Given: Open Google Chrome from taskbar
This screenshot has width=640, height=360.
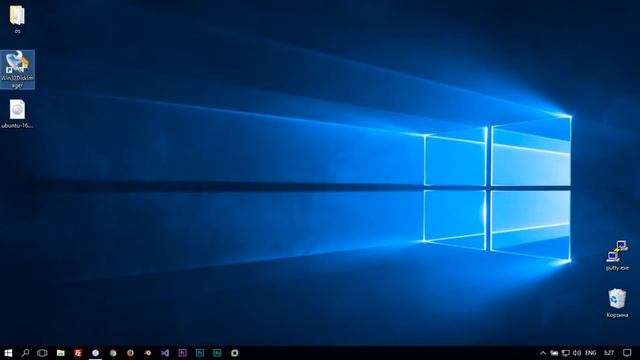Looking at the screenshot, I should [113, 353].
